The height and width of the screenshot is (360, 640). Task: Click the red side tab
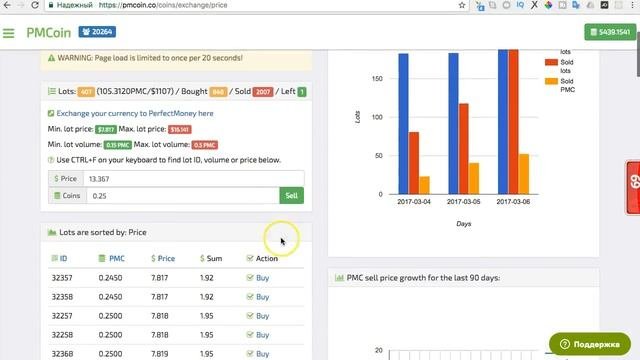633,187
